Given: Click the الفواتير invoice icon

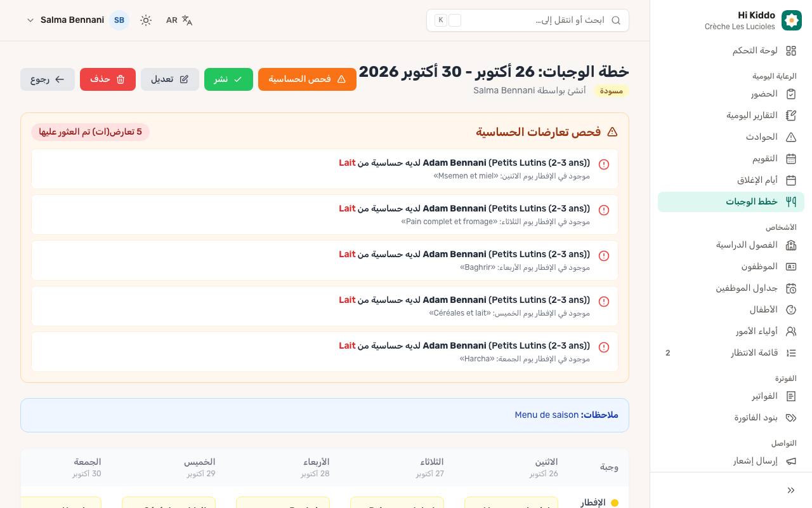Looking at the screenshot, I should point(791,396).
